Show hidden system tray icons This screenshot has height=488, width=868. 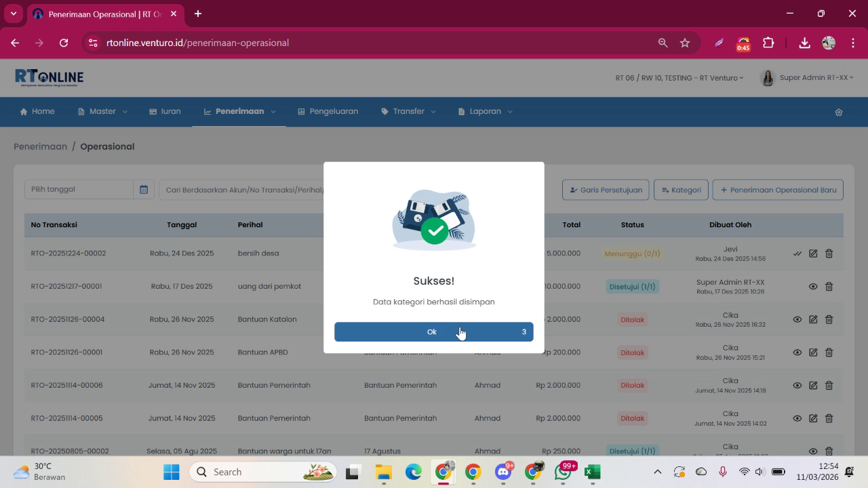(x=657, y=472)
